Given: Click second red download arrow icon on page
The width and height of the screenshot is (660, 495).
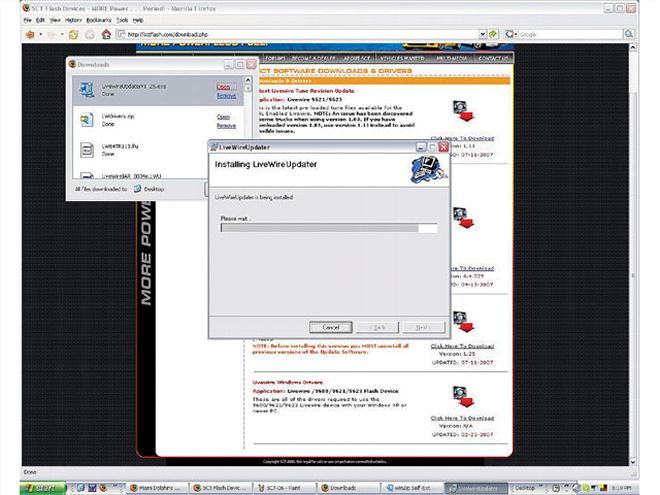Looking at the screenshot, I should [463, 217].
